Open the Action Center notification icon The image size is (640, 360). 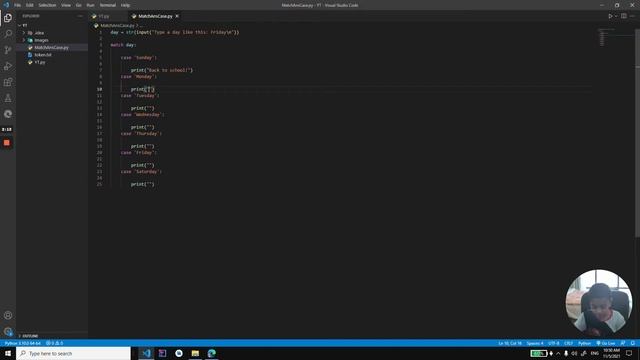pos(629,353)
